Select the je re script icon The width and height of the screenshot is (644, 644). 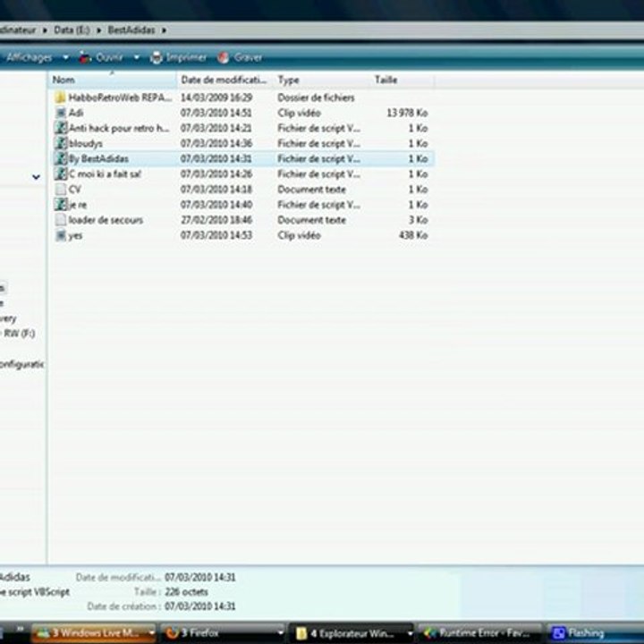61,205
